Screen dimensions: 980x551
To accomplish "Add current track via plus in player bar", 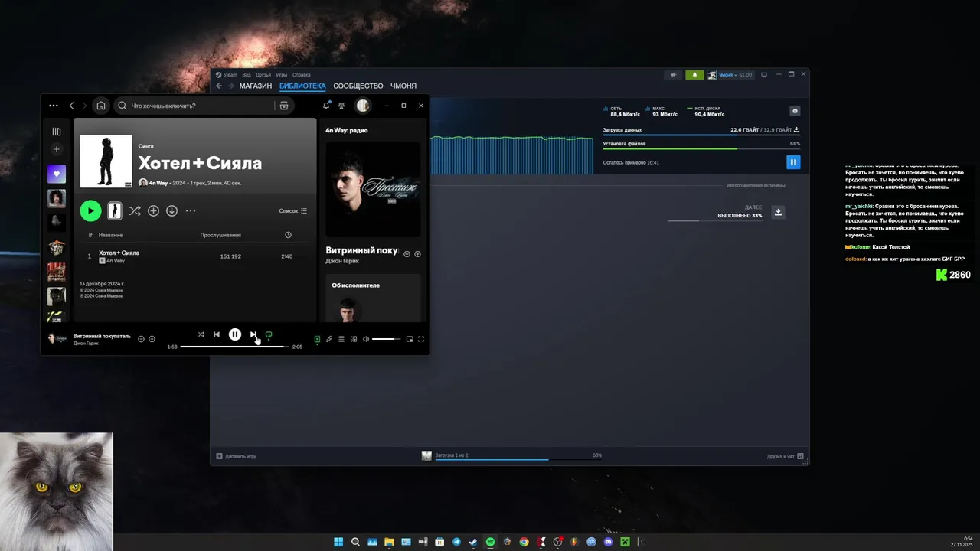I will 152,339.
